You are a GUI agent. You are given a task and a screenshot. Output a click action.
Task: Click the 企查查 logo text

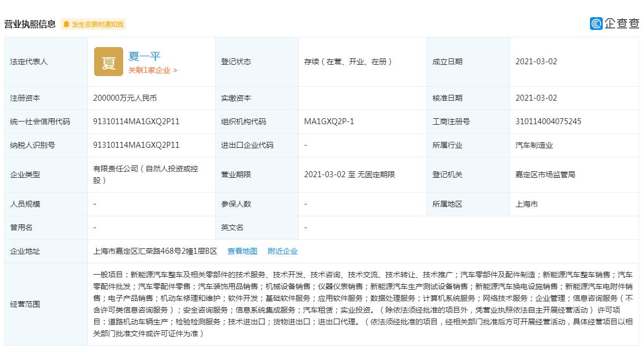621,24
